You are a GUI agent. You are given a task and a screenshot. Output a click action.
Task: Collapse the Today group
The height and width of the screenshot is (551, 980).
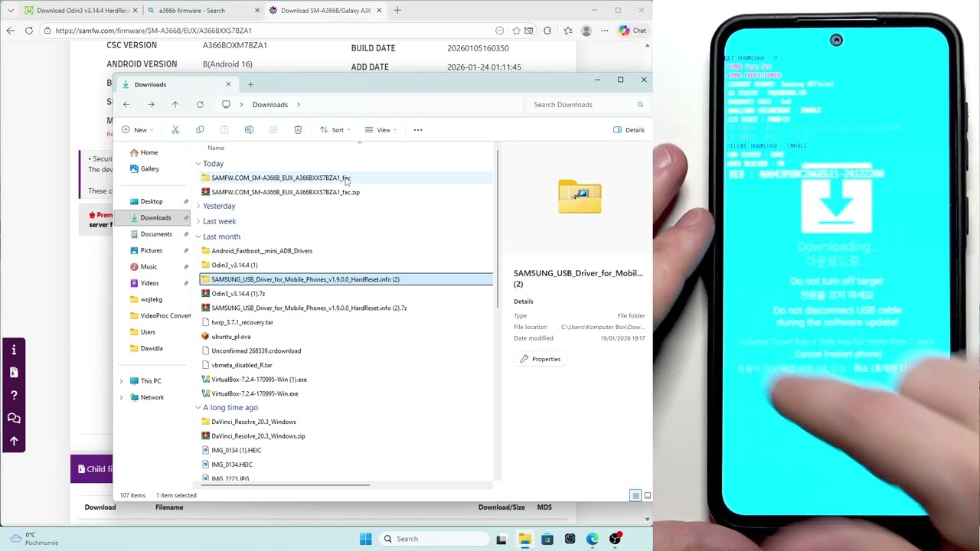[198, 164]
